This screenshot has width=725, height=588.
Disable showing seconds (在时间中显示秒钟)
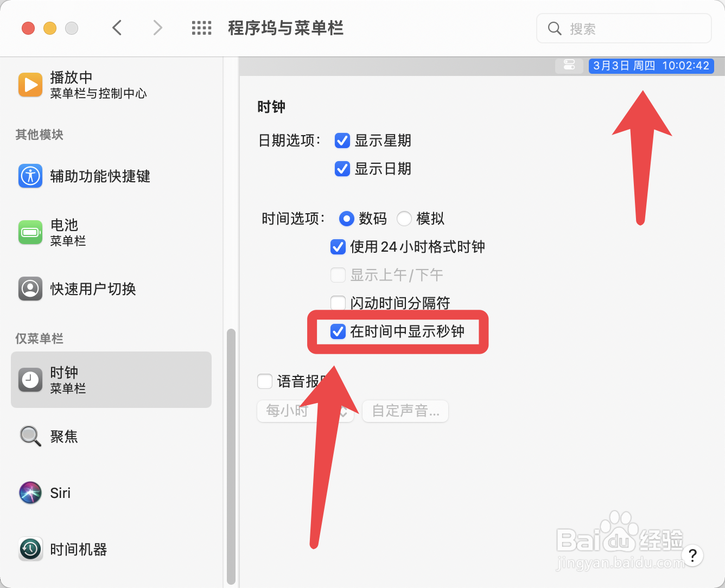pyautogui.click(x=338, y=331)
